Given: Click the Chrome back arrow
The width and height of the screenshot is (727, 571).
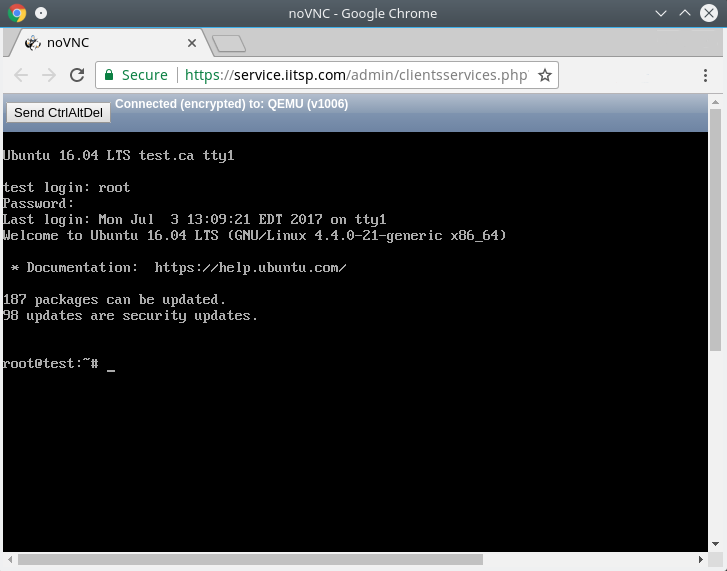Looking at the screenshot, I should click(21, 75).
